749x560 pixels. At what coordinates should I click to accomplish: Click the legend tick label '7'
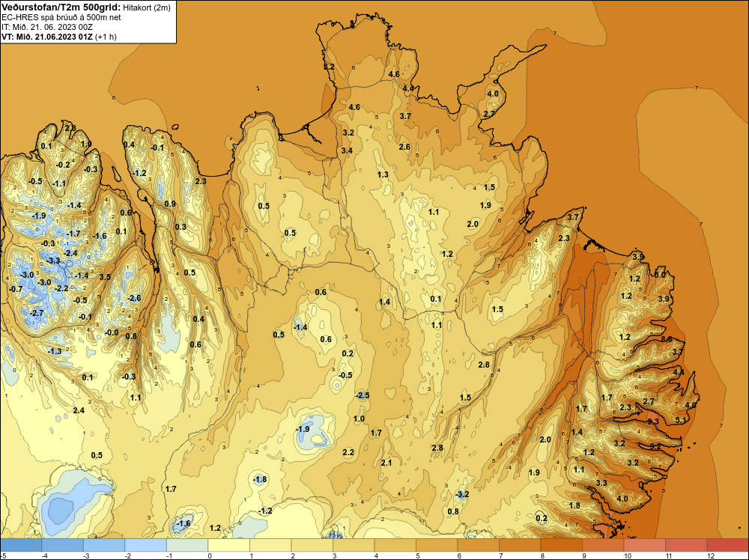click(500, 556)
